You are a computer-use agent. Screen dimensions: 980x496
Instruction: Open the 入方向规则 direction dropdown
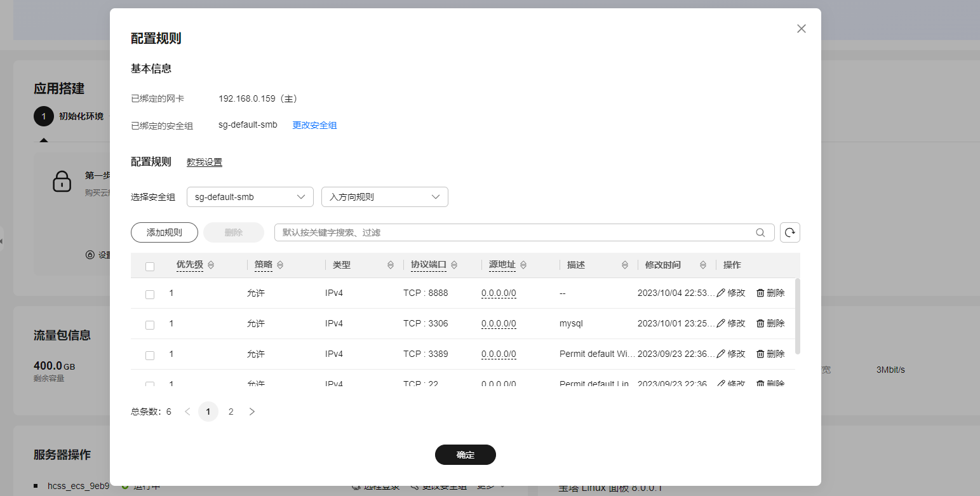point(384,197)
